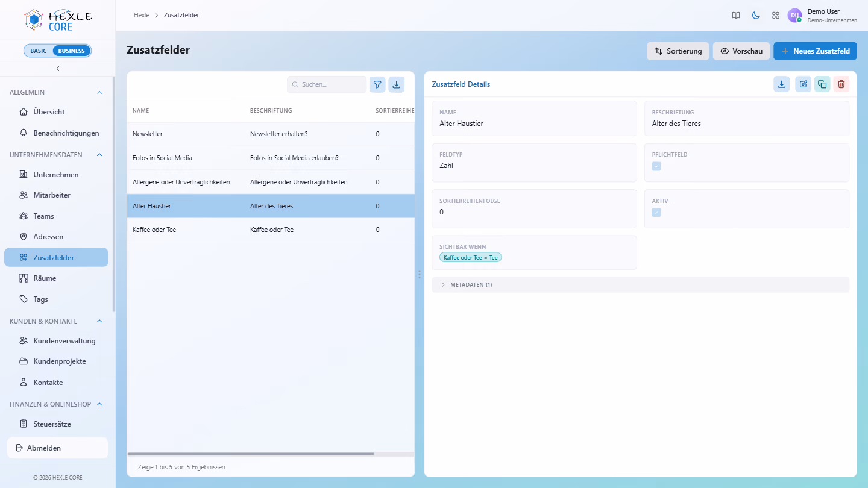This screenshot has width=868, height=488.
Task: Open Tags in sidebar
Action: 56,299
